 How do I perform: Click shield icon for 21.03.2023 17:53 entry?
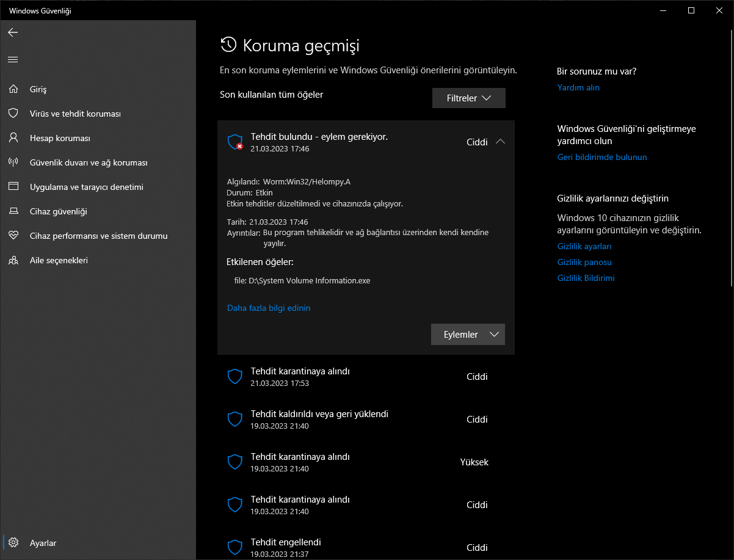(x=235, y=377)
